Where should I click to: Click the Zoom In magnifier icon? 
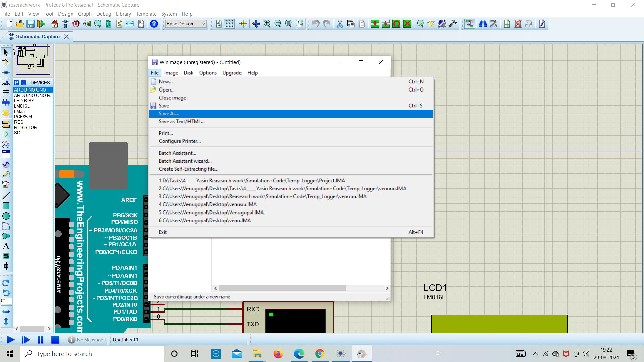pyautogui.click(x=267, y=24)
